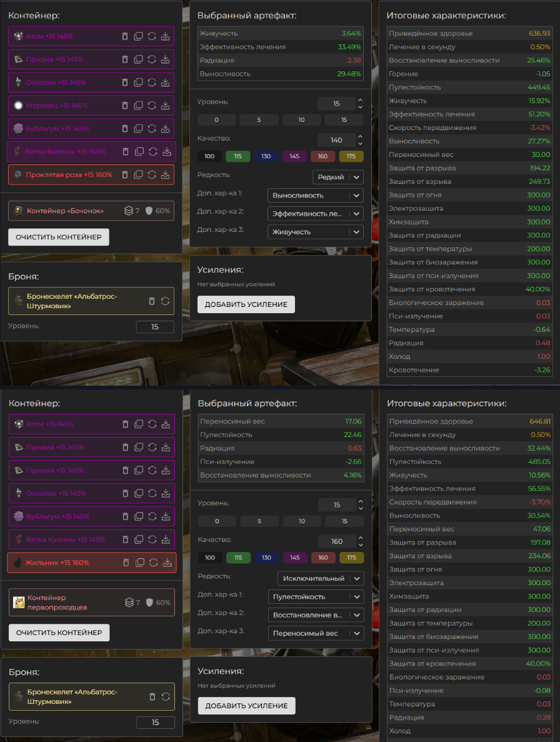Open the Переносимый вес extra stat dropdown
This screenshot has height=742, width=560.
pos(316,633)
